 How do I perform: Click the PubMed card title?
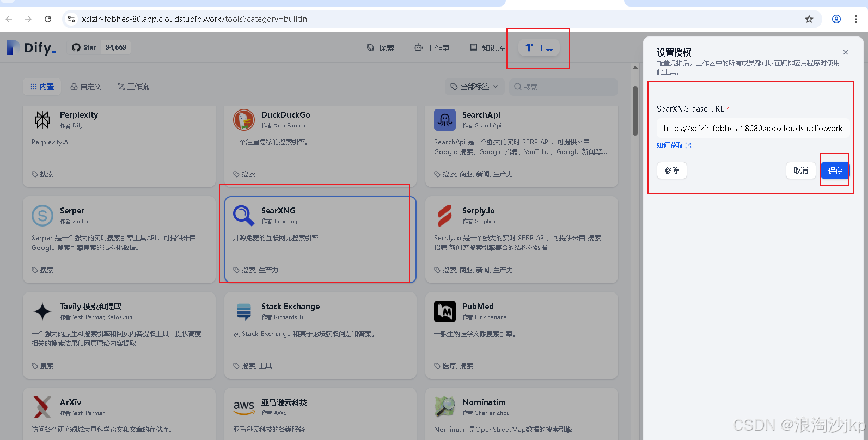478,307
